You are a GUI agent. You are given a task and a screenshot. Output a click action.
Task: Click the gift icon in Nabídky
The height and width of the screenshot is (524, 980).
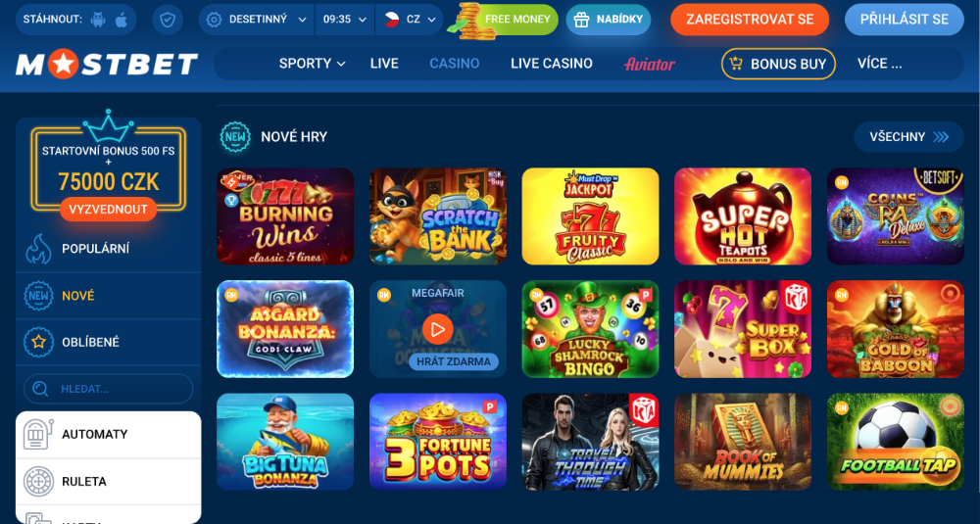[x=581, y=20]
